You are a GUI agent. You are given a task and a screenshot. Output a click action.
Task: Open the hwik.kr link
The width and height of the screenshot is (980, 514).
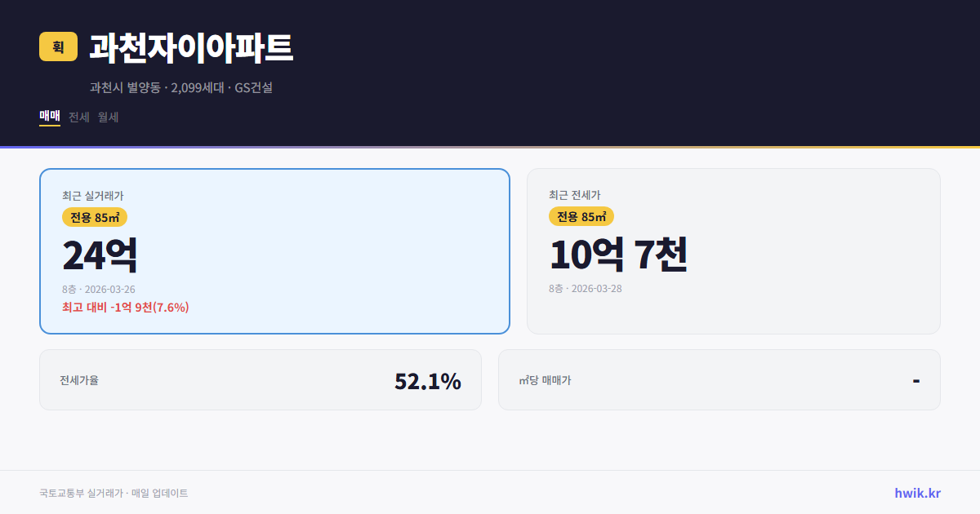point(916,492)
